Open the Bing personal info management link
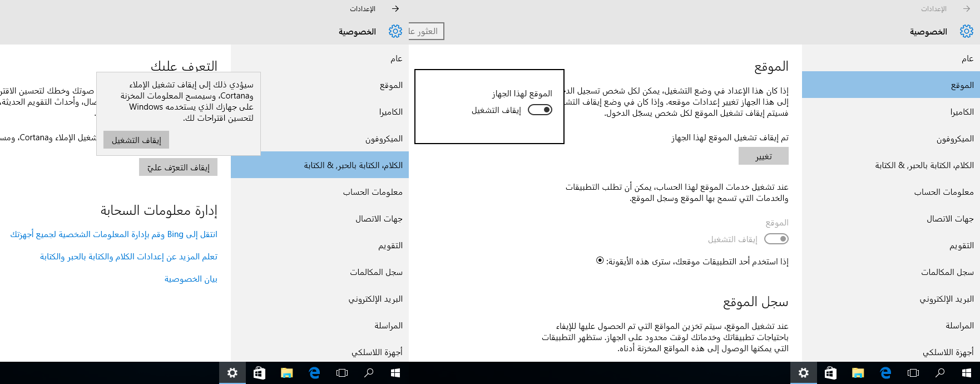The height and width of the screenshot is (384, 980). click(113, 234)
